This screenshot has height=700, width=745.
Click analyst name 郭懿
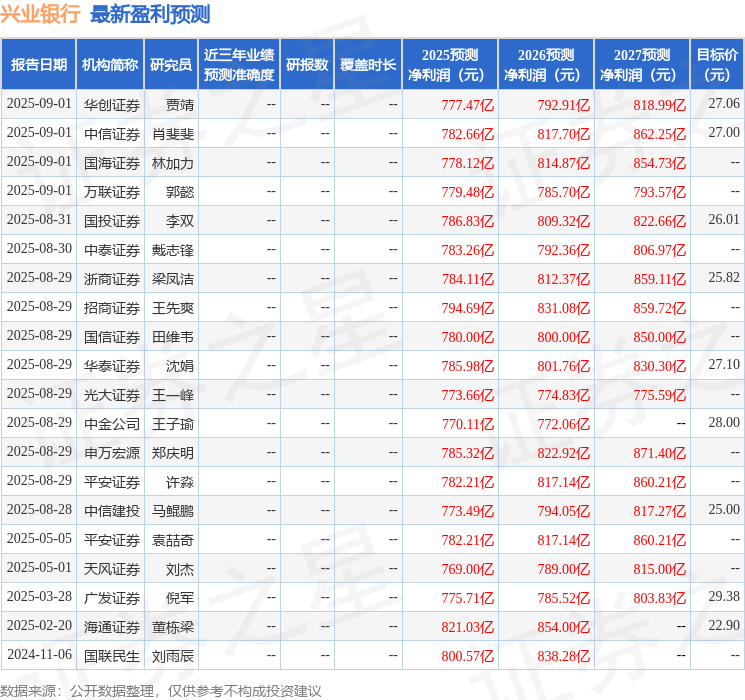pyautogui.click(x=180, y=192)
